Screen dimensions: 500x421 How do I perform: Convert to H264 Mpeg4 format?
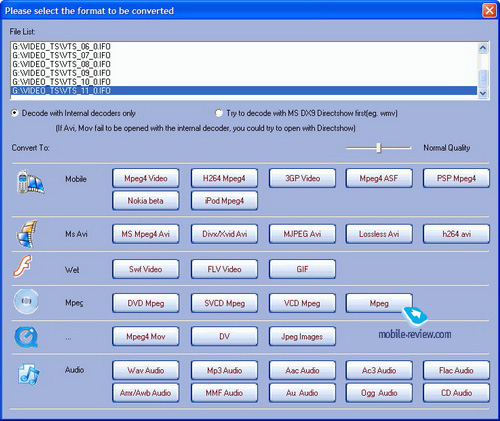coord(224,178)
